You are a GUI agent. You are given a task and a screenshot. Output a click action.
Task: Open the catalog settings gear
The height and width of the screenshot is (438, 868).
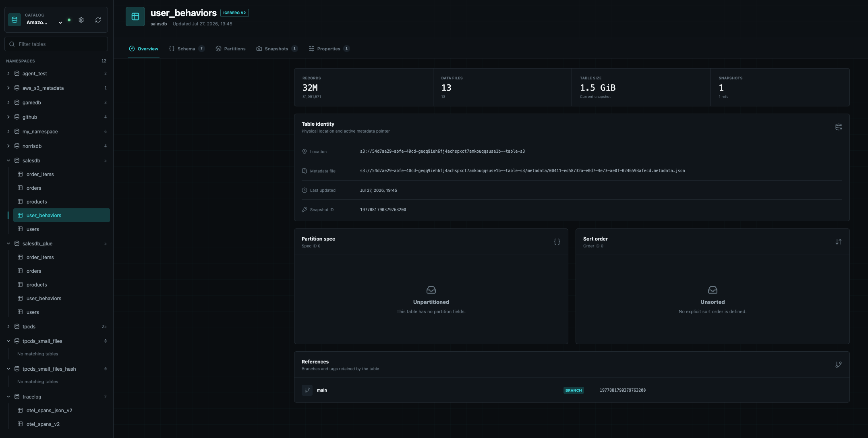tap(81, 20)
